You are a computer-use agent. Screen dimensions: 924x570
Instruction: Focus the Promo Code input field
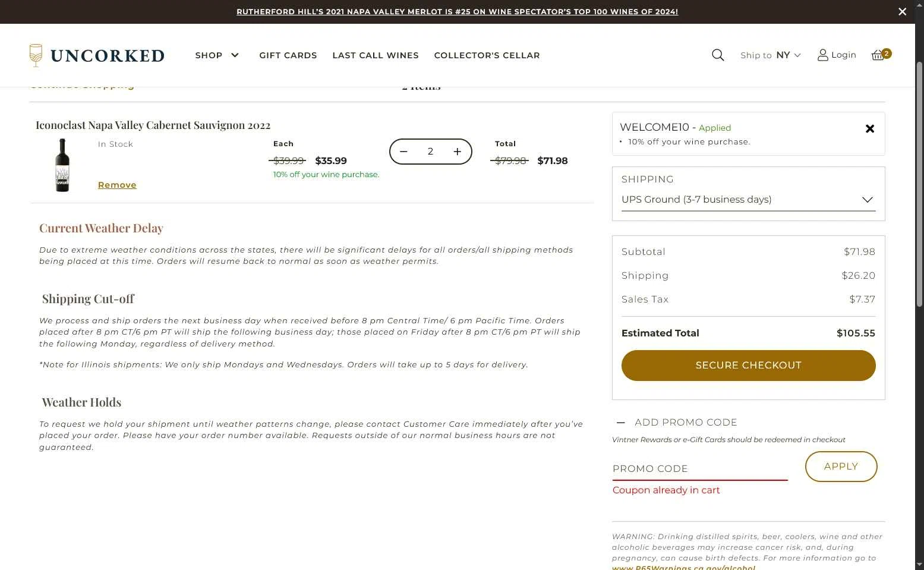coord(700,469)
